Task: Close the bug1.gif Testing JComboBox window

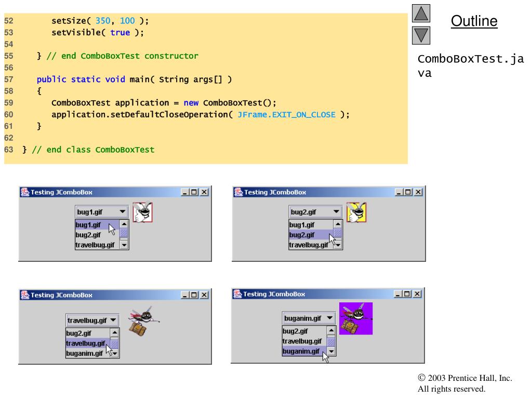Action: pyautogui.click(x=204, y=192)
